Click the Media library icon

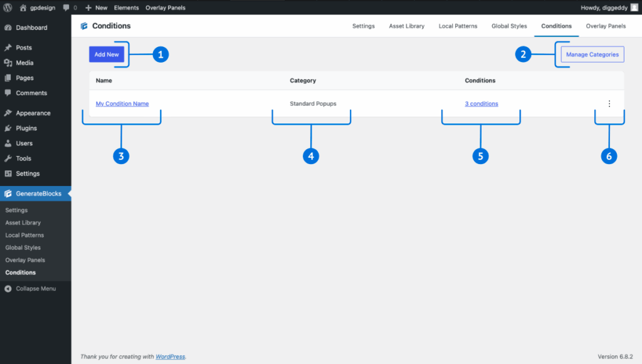8,63
